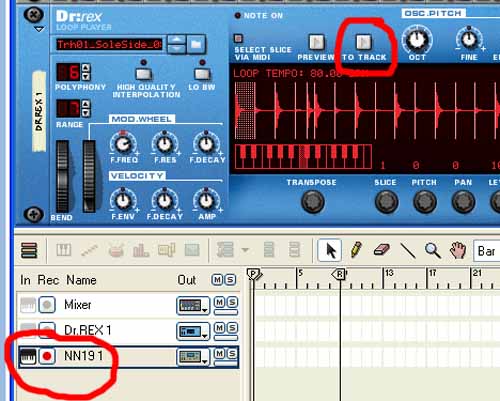Click MIDI input keyboard icon on NN19 1
The image size is (500, 401).
pyautogui.click(x=28, y=356)
